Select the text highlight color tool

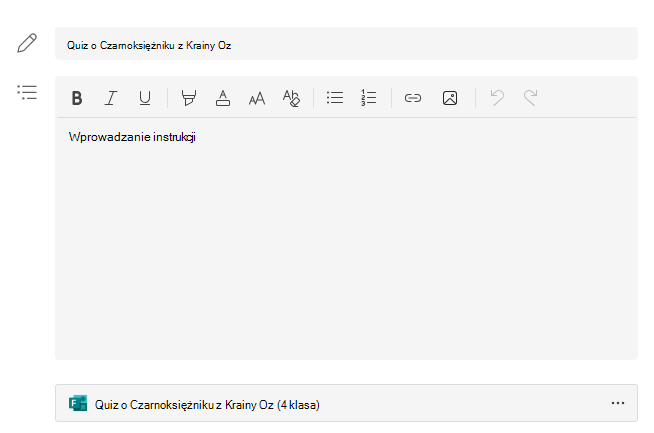coord(189,98)
